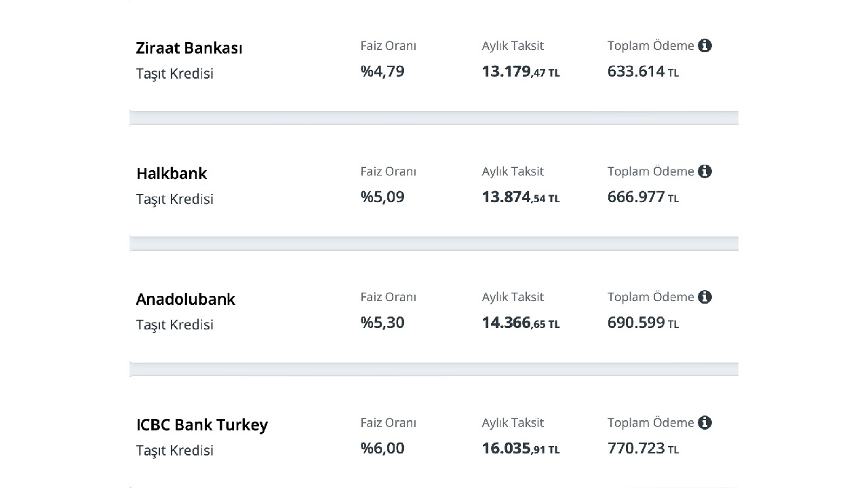
Task: Open the Ziraat Bankası bank name
Action: 189,48
